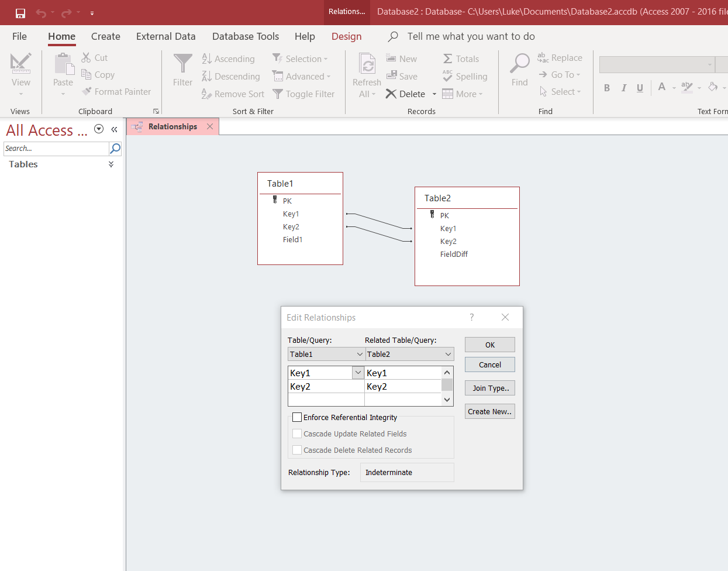
Task: Click the Bold formatting icon
Action: coord(607,88)
